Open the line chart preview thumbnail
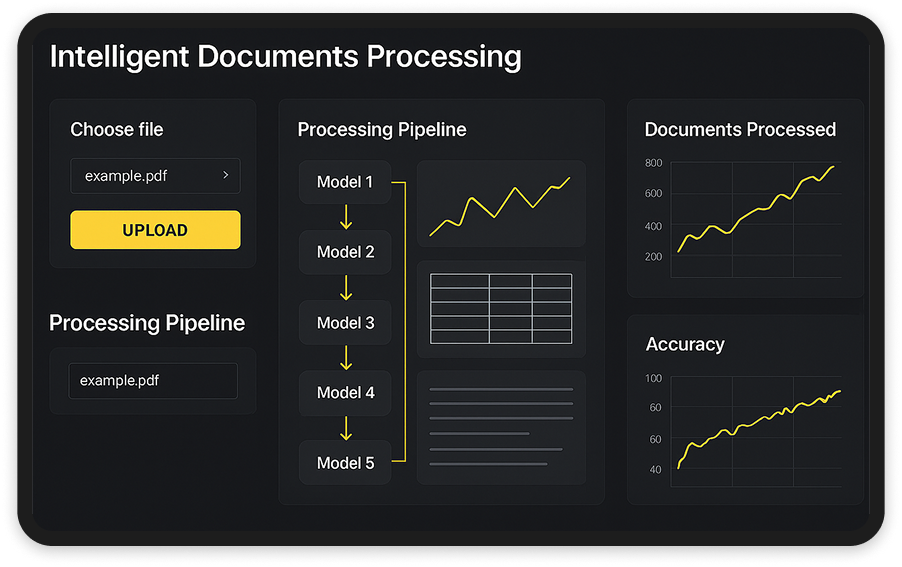 click(501, 204)
